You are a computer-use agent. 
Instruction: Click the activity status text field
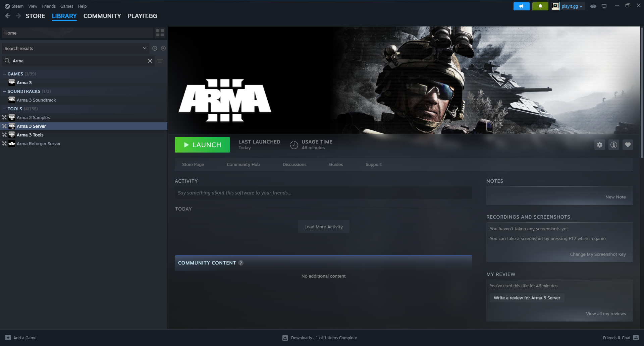(x=323, y=193)
